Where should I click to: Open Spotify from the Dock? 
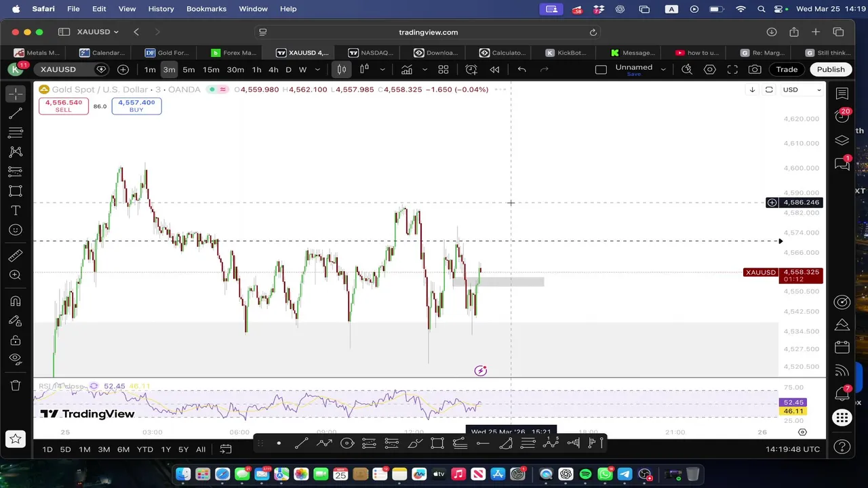coord(585,474)
